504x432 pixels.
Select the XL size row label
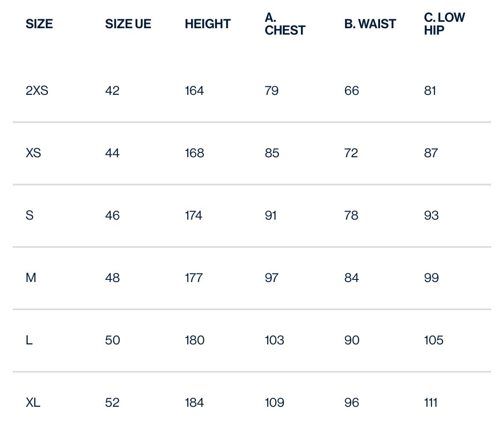33,402
